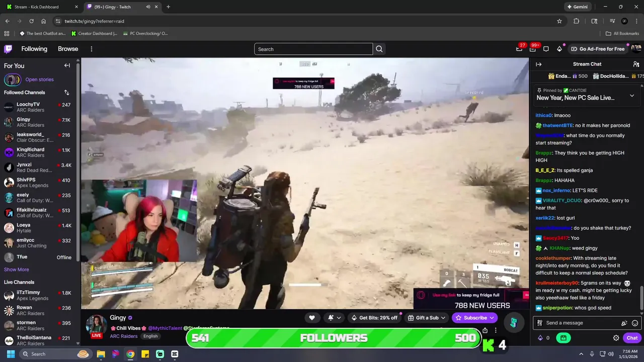This screenshot has height=362, width=644.
Task: Open iiTzTimmy live channel in sidebar
Action: 38,295
